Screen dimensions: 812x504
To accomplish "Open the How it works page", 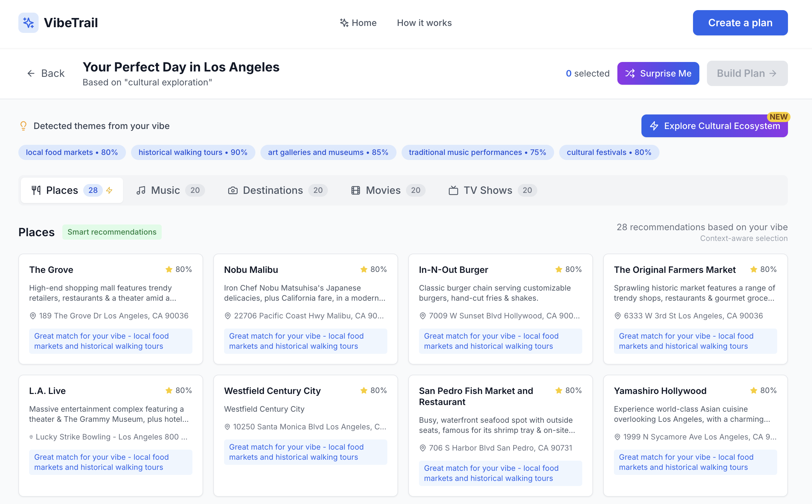I will click(x=424, y=23).
